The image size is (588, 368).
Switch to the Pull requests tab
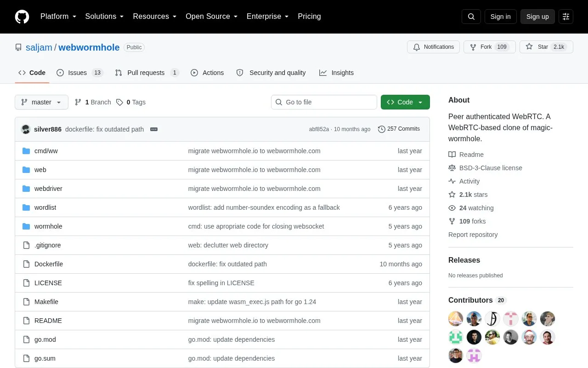click(x=147, y=73)
